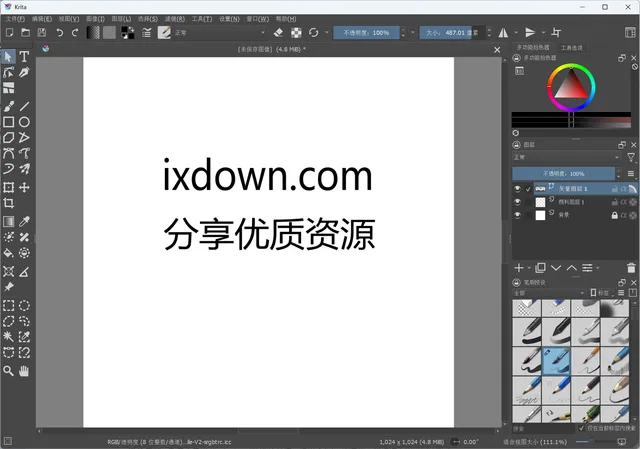Open the layer filter funnel menu

coord(631,158)
